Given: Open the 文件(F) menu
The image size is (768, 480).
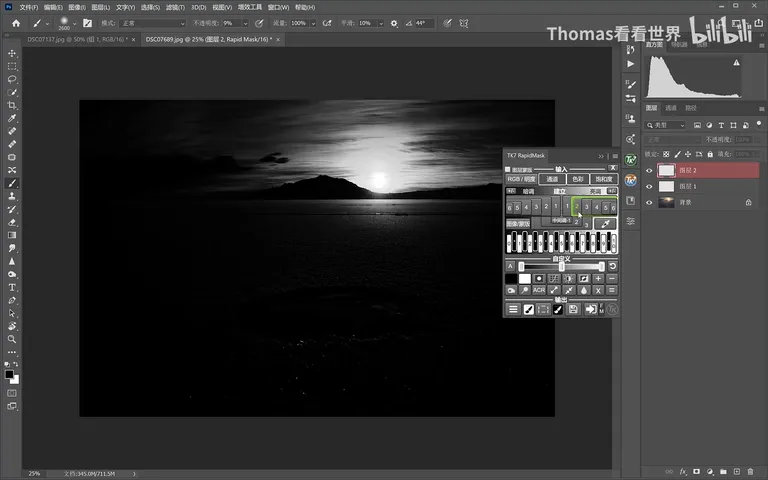Looking at the screenshot, I should tap(28, 7).
